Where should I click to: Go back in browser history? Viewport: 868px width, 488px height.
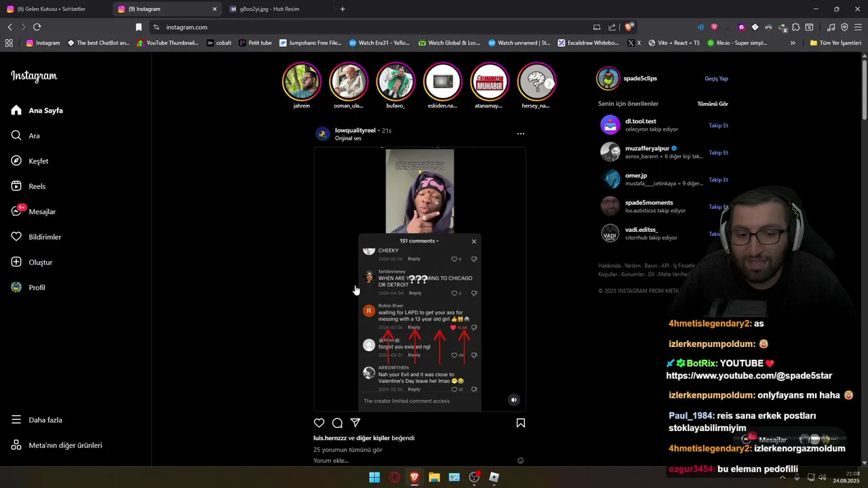pos(9,27)
